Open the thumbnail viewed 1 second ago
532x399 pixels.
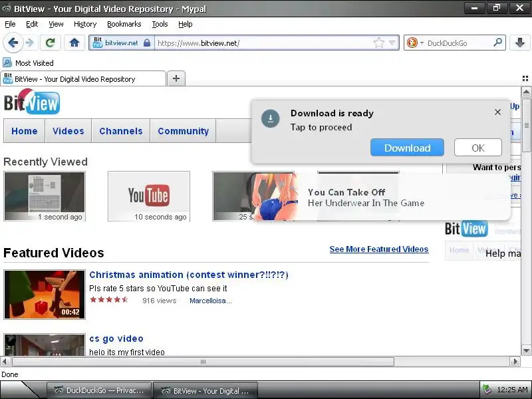pyautogui.click(x=45, y=196)
